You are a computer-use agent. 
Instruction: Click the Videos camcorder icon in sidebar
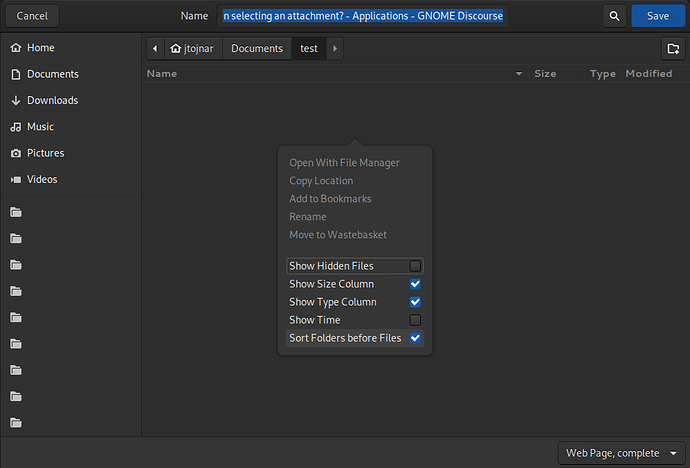coord(16,179)
